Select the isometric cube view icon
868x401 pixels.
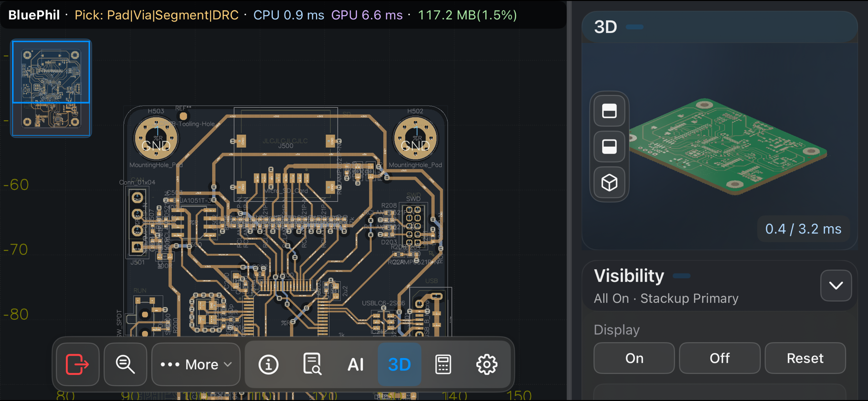609,182
